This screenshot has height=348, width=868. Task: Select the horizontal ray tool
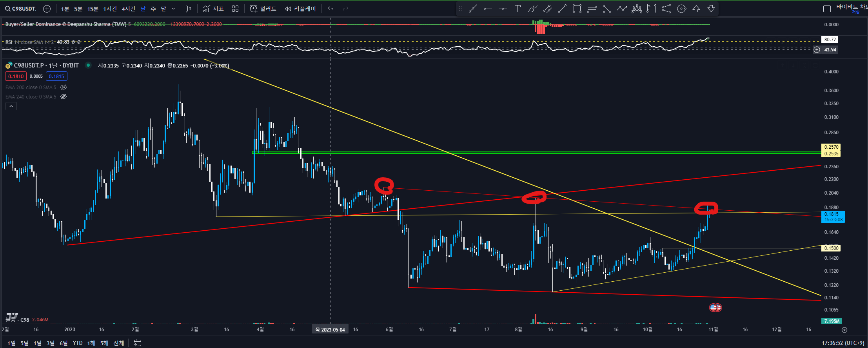click(488, 9)
